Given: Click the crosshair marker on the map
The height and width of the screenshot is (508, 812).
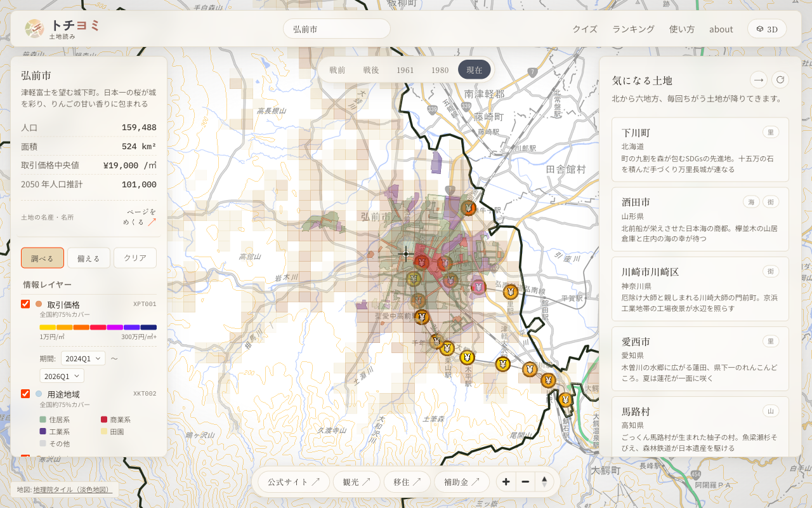Looking at the screenshot, I should (x=406, y=254).
